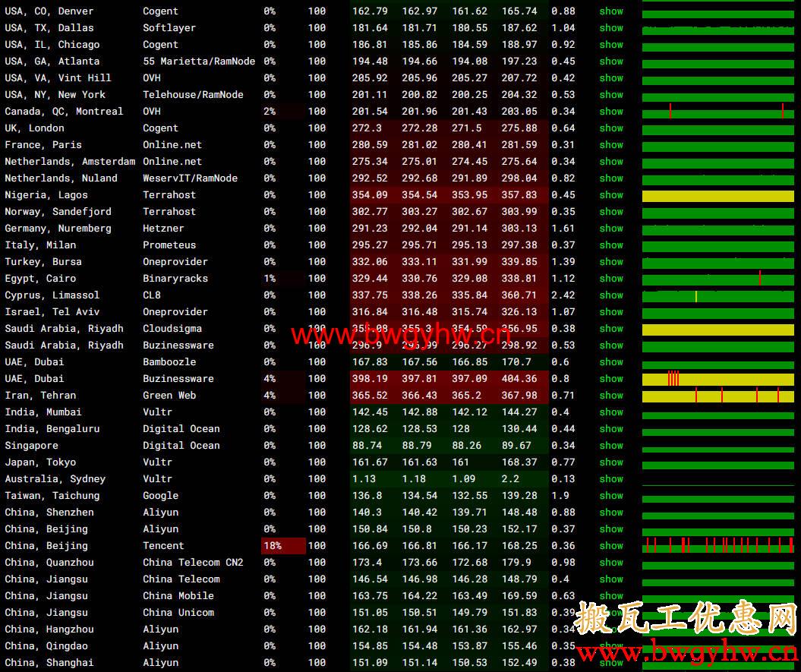Click Cyprus Limassol latency graph
This screenshot has height=672, width=801.
717,296
